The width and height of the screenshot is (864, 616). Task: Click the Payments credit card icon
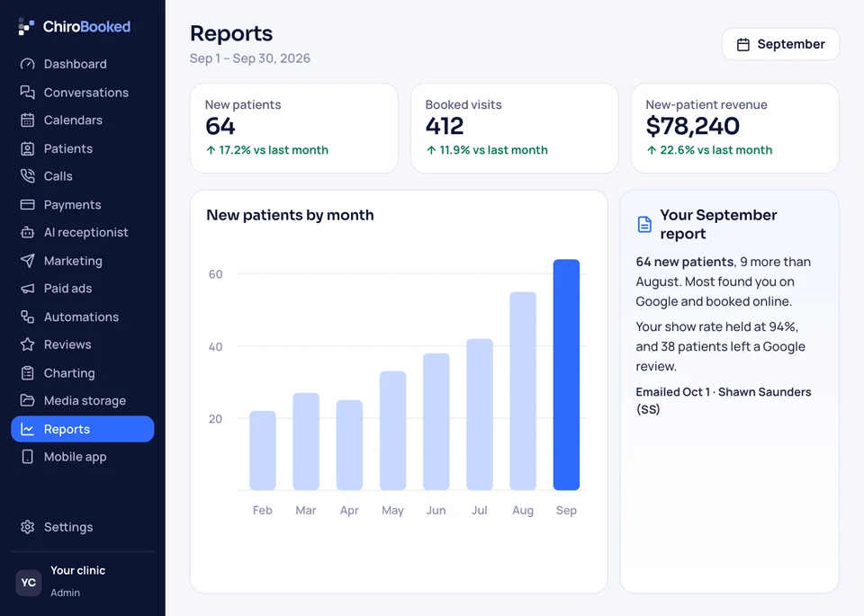pyautogui.click(x=28, y=205)
